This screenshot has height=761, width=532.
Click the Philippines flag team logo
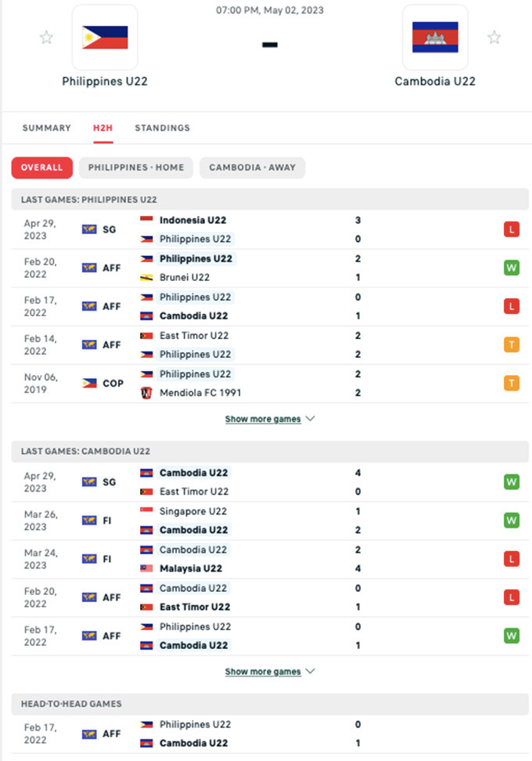point(105,38)
